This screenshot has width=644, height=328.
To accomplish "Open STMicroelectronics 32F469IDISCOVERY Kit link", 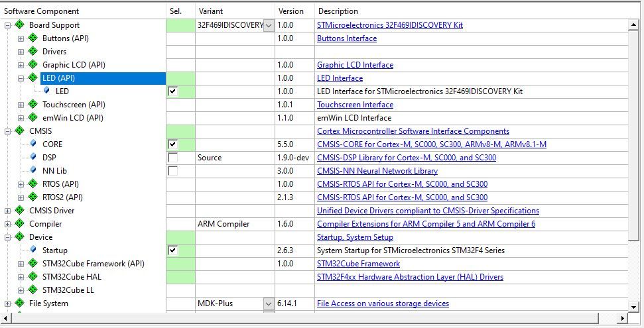I will pos(390,25).
